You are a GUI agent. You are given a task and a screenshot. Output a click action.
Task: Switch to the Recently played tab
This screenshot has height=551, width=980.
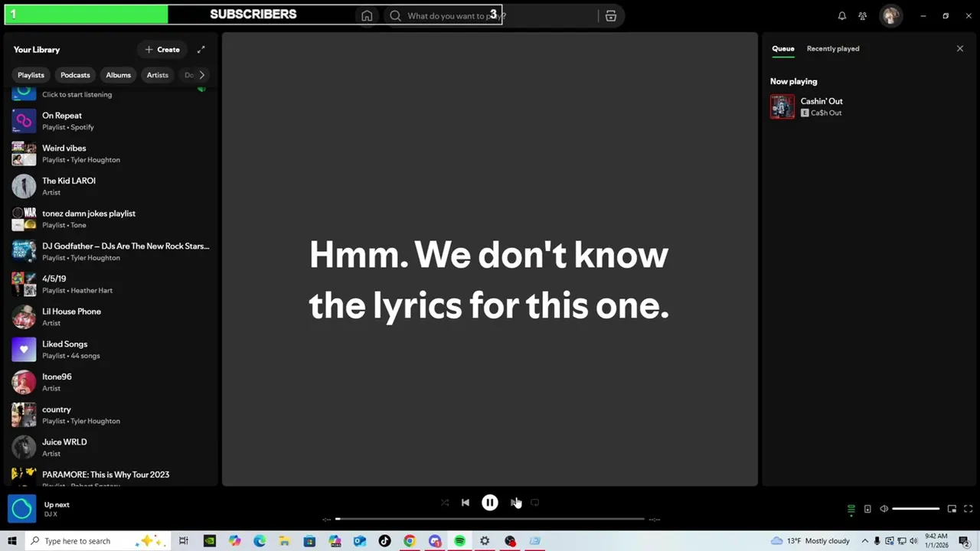click(833, 48)
